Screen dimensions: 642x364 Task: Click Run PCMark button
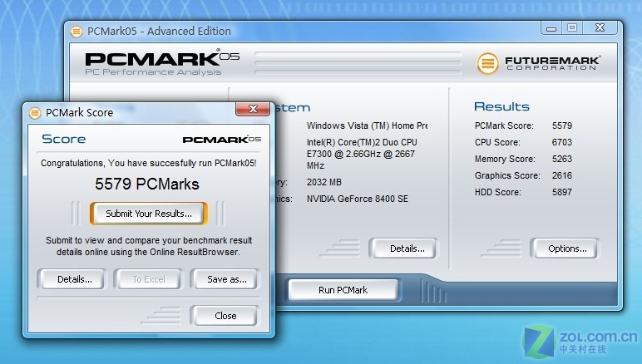click(343, 290)
